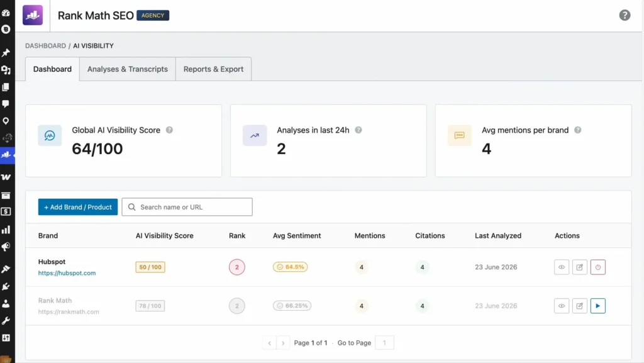Resume analysis for Rank Math brand
The height and width of the screenshot is (363, 644).
(x=597, y=306)
